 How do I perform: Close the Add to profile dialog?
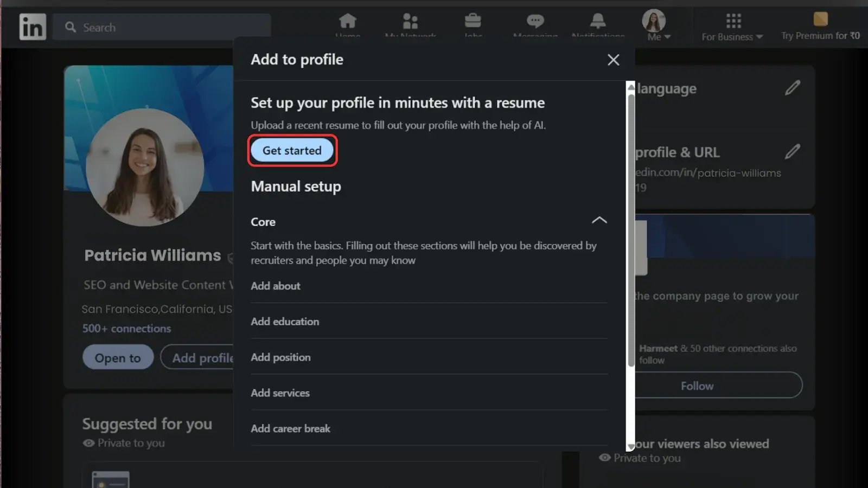[x=613, y=60]
